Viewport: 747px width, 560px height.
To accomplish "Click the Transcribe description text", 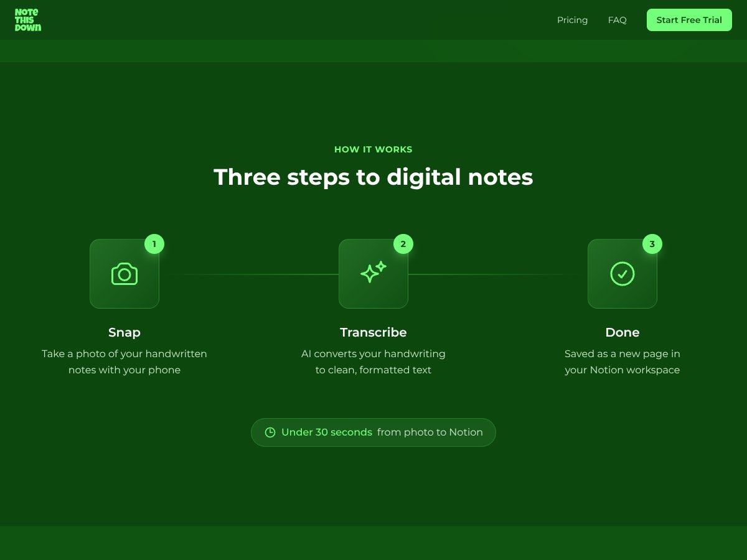I will click(374, 362).
